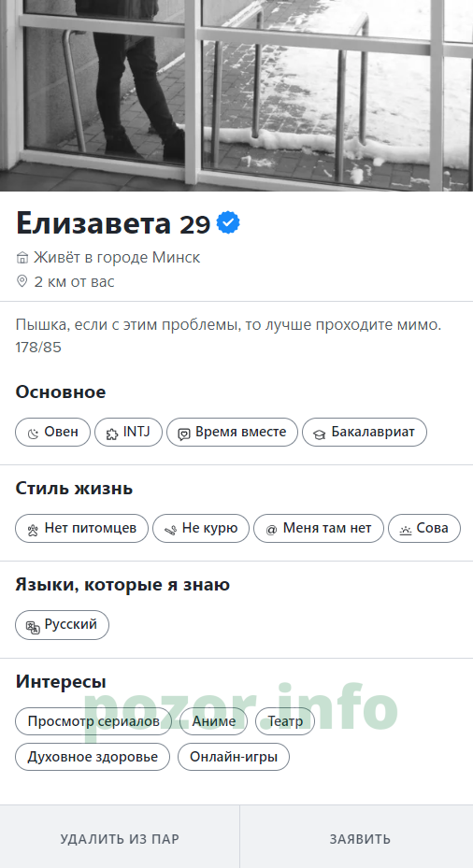The image size is (473, 868).
Task: Click the translate icon in Русский chip
Action: pyautogui.click(x=33, y=627)
